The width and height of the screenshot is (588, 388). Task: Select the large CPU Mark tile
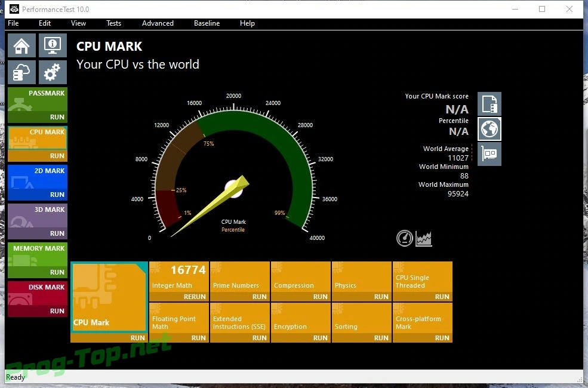tap(109, 297)
